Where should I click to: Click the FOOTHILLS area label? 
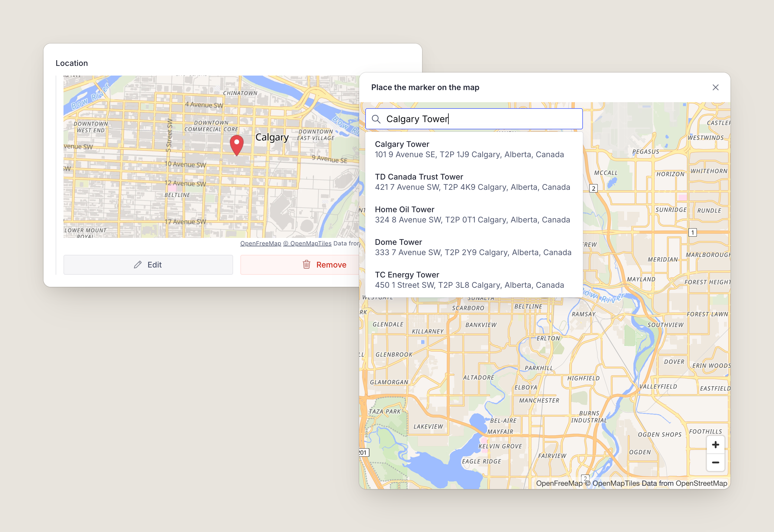(705, 431)
